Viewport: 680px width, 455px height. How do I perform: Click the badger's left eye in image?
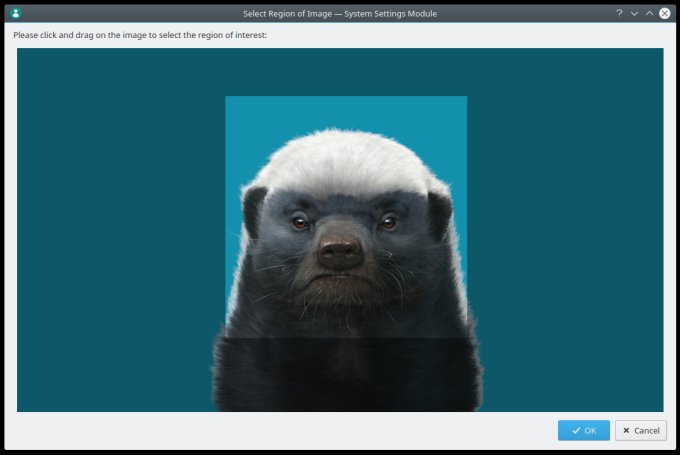pyautogui.click(x=300, y=222)
